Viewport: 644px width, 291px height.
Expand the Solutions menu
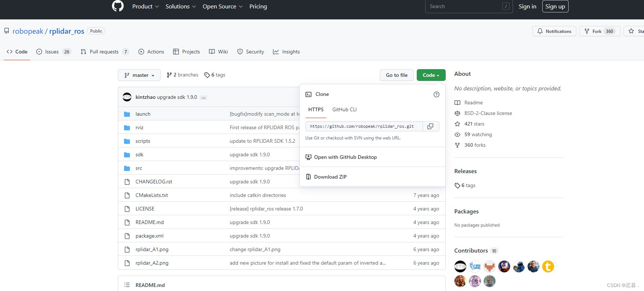coord(181,6)
